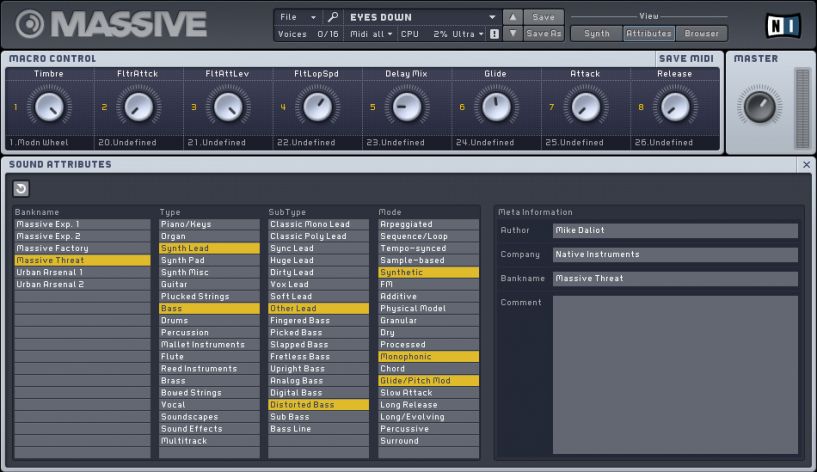The height and width of the screenshot is (472, 817).
Task: Click the Author field showing Mike Daliot
Action: point(675,230)
